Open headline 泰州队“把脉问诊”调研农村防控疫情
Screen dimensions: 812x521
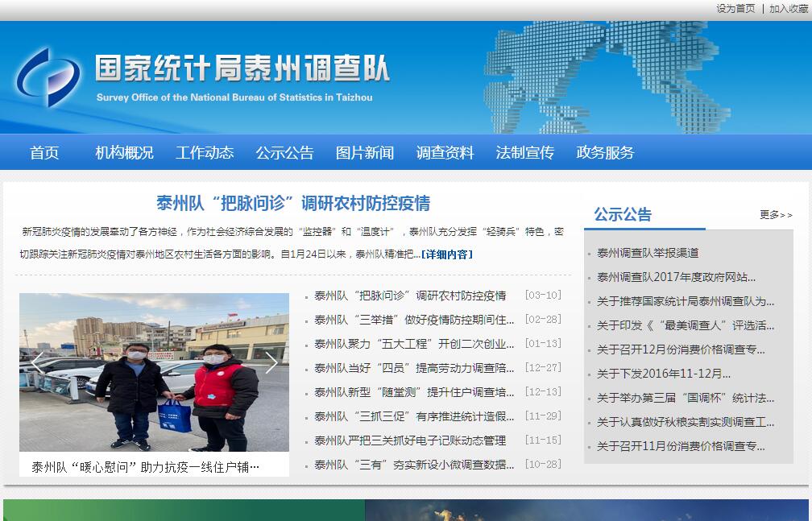(293, 203)
